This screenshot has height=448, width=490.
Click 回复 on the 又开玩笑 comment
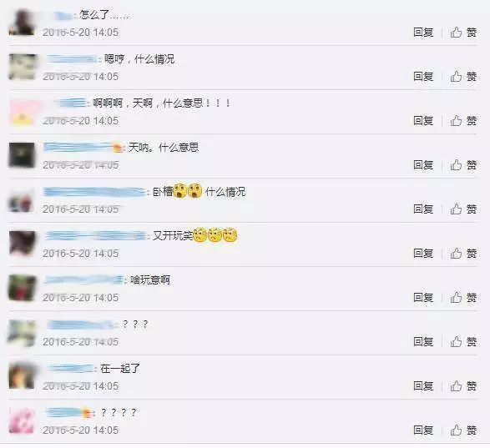click(x=423, y=254)
